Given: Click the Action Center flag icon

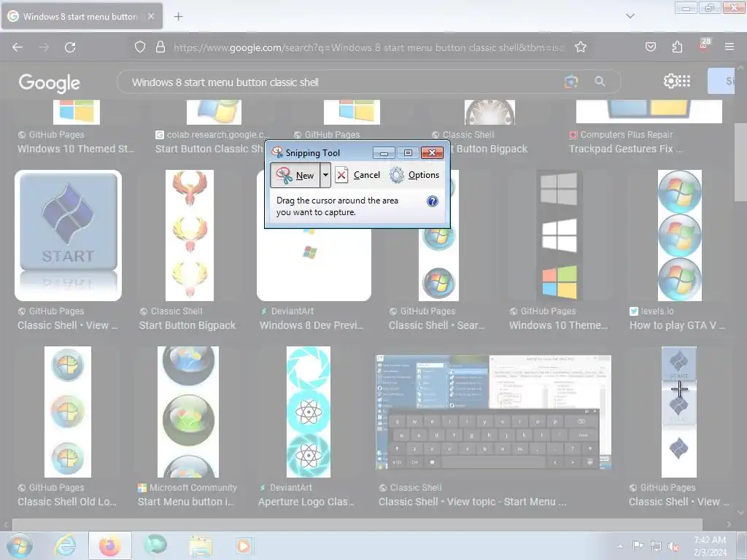Looking at the screenshot, I should [638, 545].
